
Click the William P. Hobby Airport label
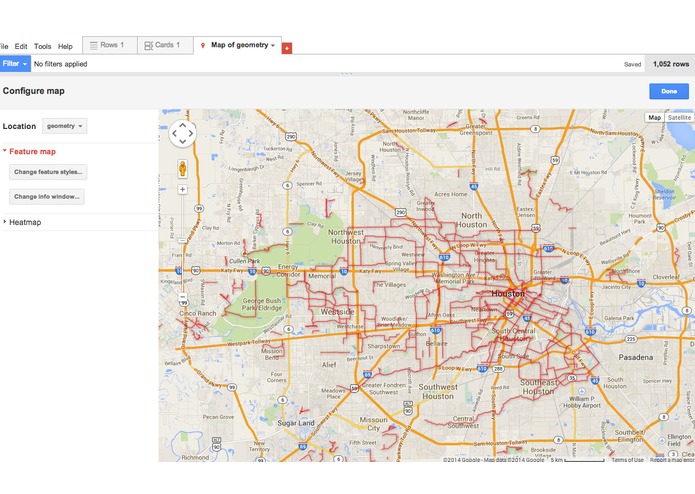click(582, 402)
